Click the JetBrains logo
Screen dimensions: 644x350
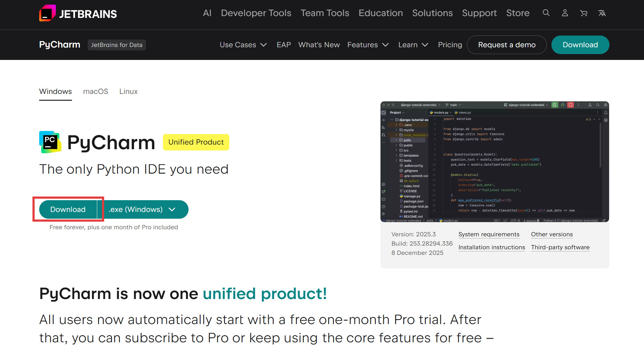tap(77, 13)
